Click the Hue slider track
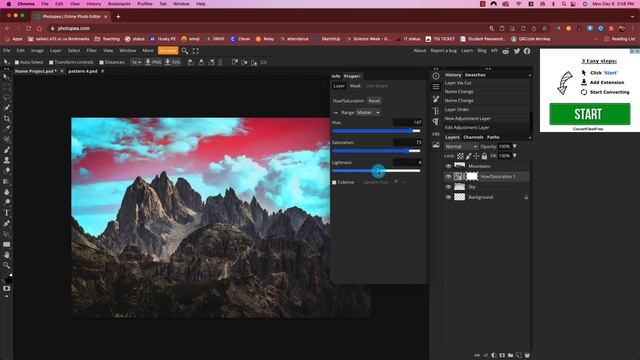 click(376, 131)
